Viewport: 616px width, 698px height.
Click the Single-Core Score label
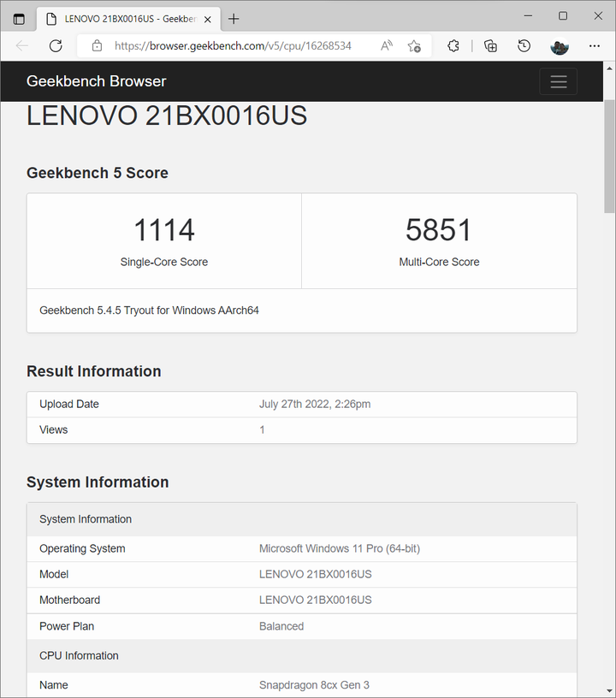163,262
